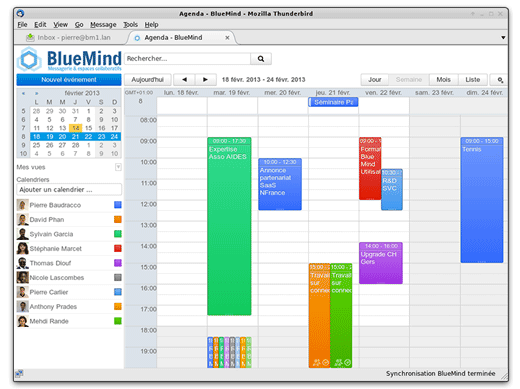
Task: Show previous month in mini calendar
Action: [x=23, y=93]
